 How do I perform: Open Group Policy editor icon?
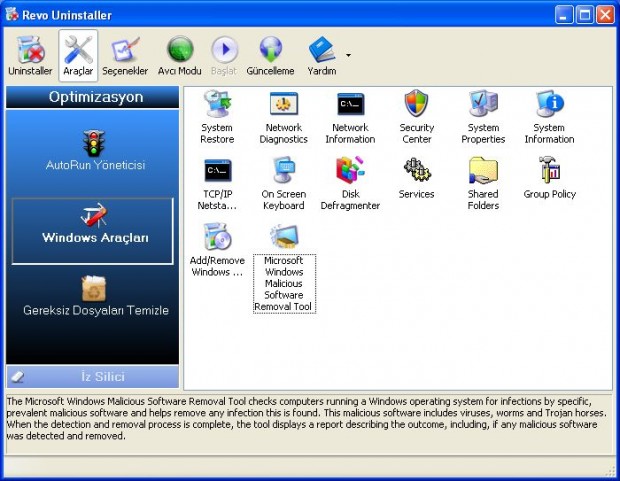tap(550, 178)
